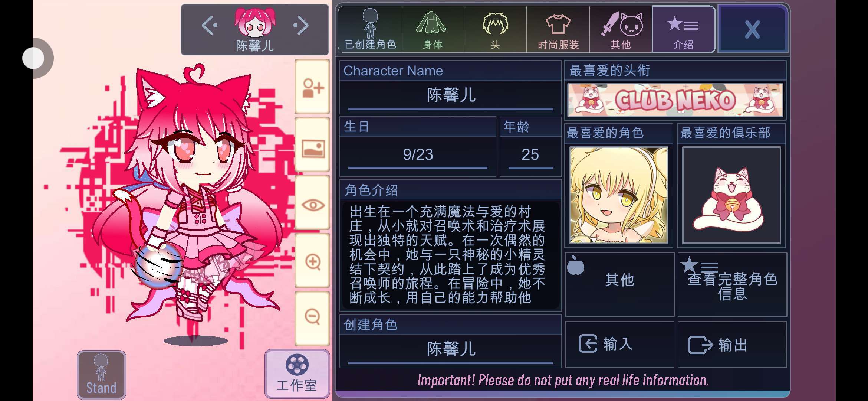
Task: Open the 工作室 studio film reel button
Action: tap(297, 374)
